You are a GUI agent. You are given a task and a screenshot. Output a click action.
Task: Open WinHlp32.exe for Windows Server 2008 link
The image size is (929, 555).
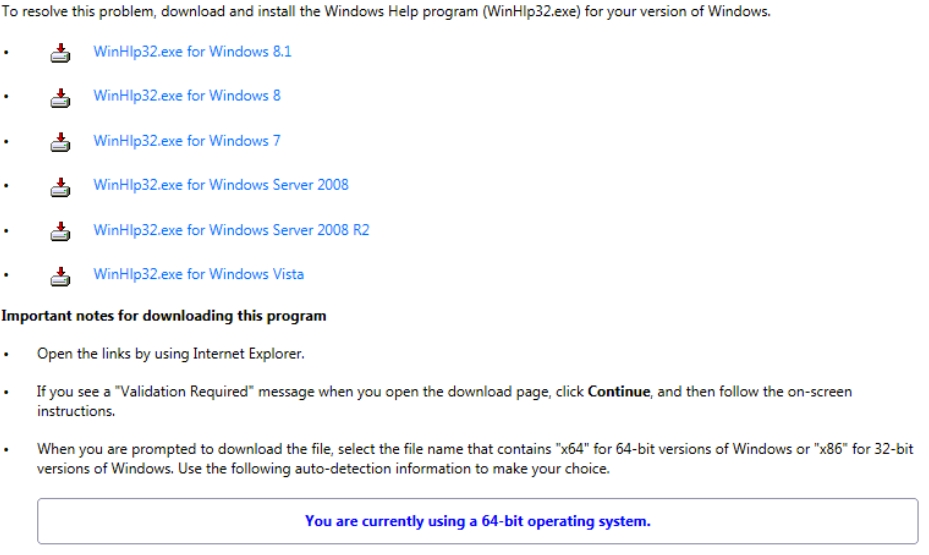[x=221, y=185]
